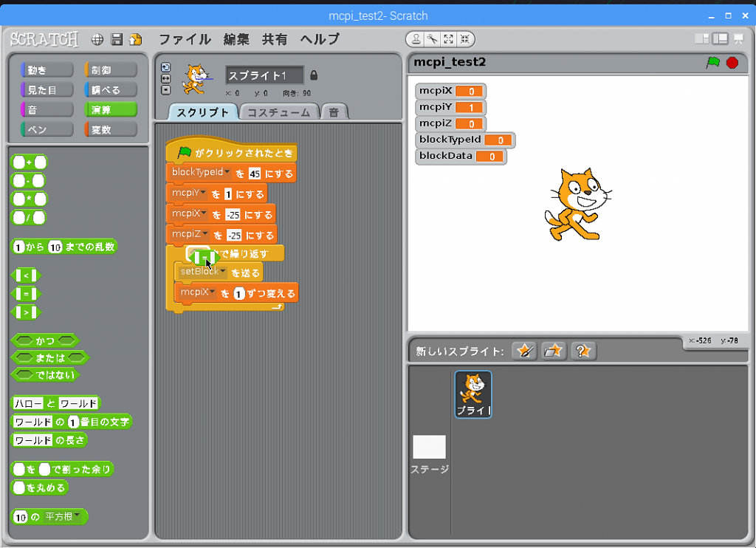The width and height of the screenshot is (756, 548).
Task: Set rotation style to can rotate
Action: tap(166, 67)
